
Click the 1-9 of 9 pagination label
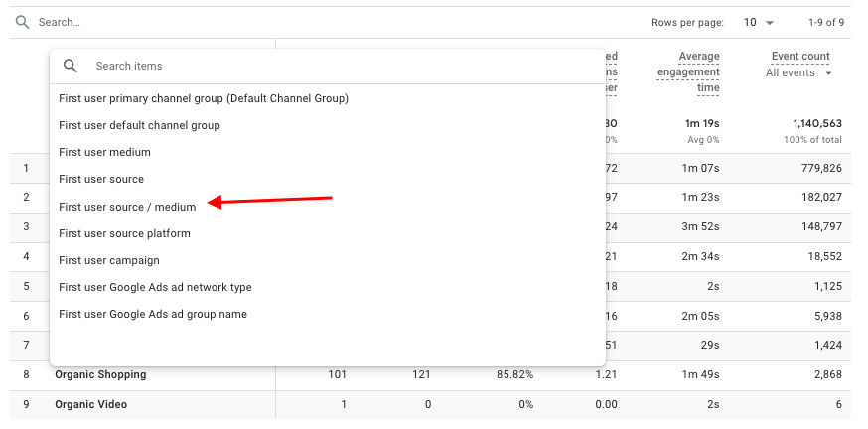coord(823,22)
